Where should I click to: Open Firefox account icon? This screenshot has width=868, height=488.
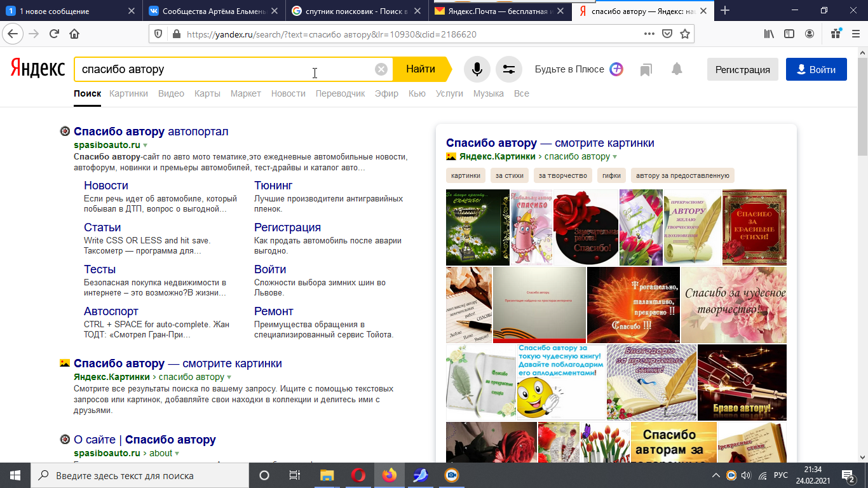tap(810, 34)
